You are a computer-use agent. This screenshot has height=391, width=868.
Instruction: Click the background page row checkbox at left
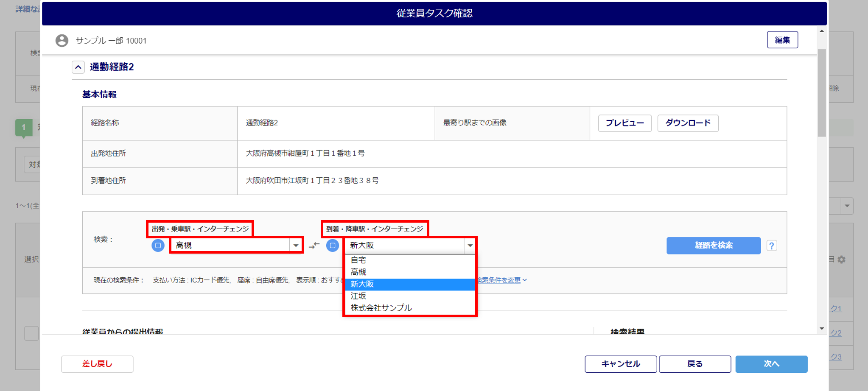click(x=31, y=333)
